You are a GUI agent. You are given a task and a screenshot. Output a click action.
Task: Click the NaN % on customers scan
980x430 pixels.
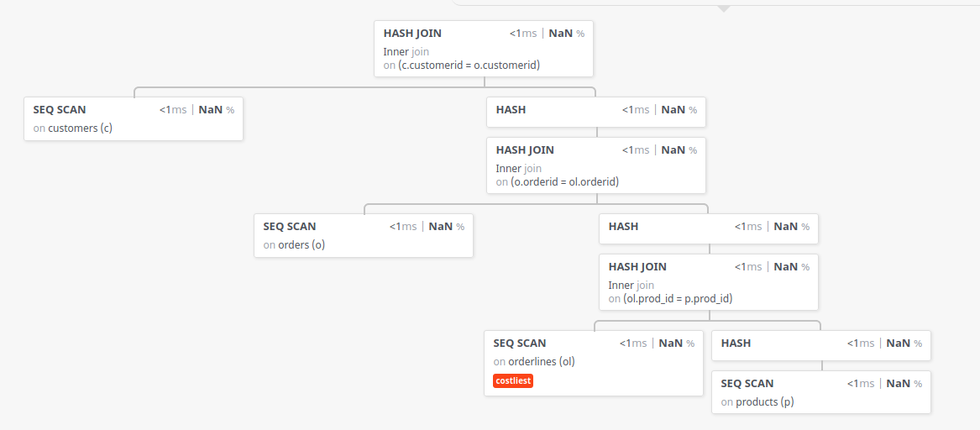(x=216, y=109)
